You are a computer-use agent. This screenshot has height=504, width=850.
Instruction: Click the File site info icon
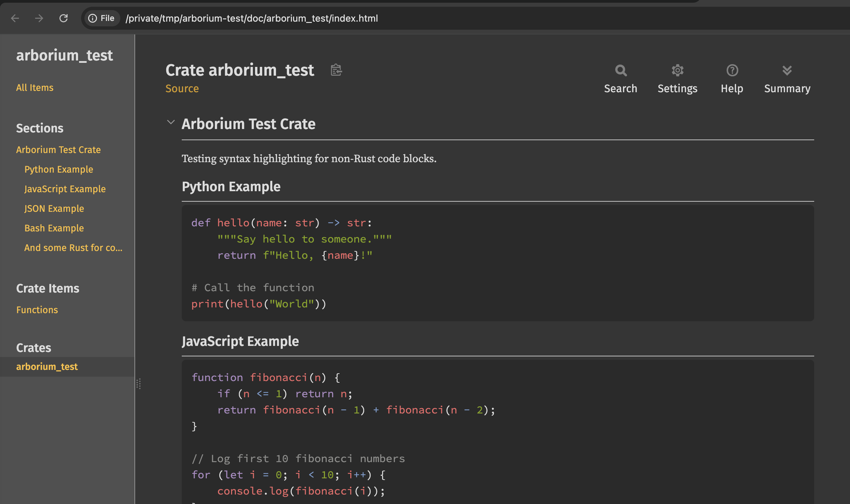pyautogui.click(x=93, y=18)
